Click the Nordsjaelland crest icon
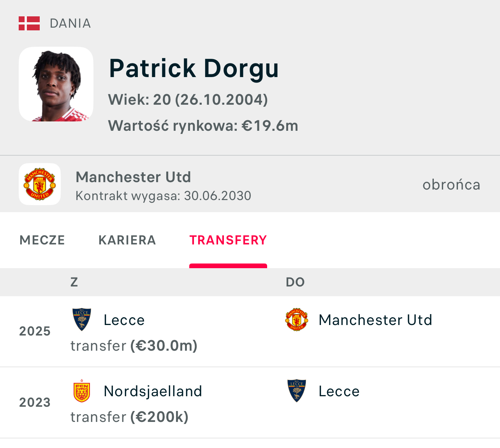The height and width of the screenshot is (448, 500). pos(82,391)
